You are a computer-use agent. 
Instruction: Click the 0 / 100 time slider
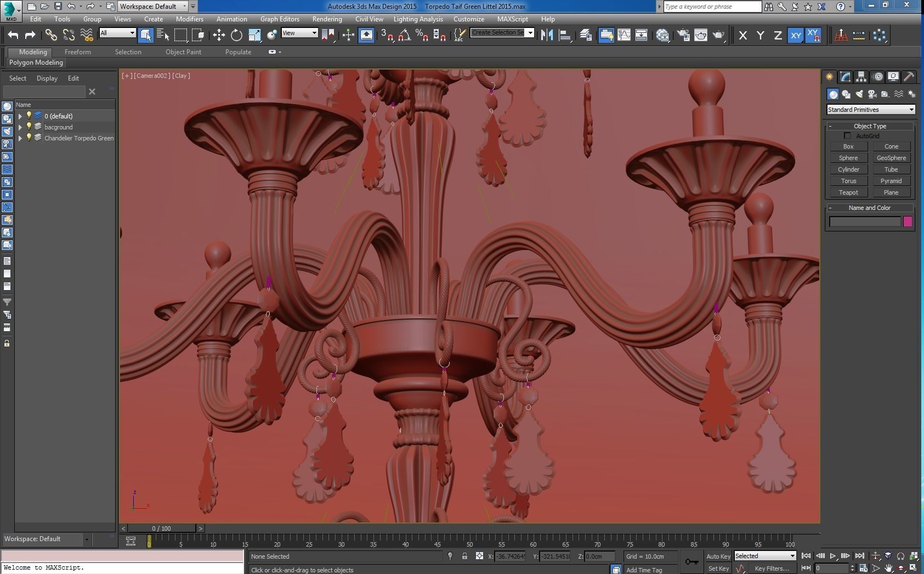click(162, 528)
